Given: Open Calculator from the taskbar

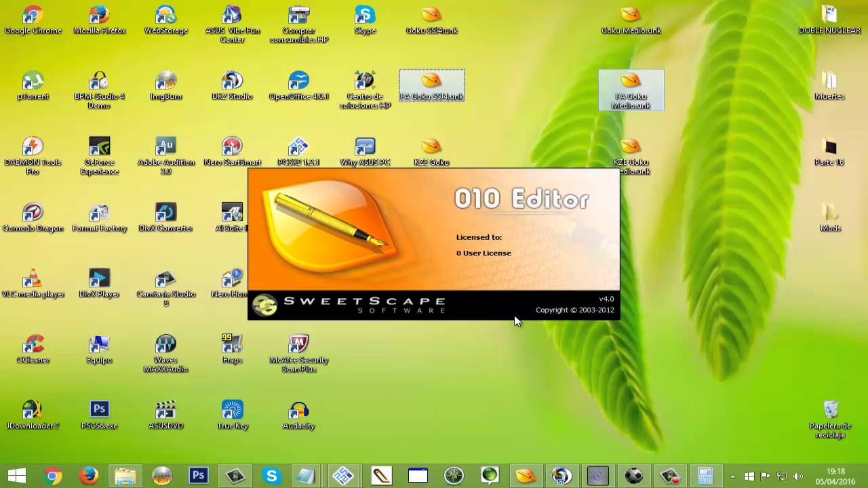Looking at the screenshot, I should click(705, 476).
